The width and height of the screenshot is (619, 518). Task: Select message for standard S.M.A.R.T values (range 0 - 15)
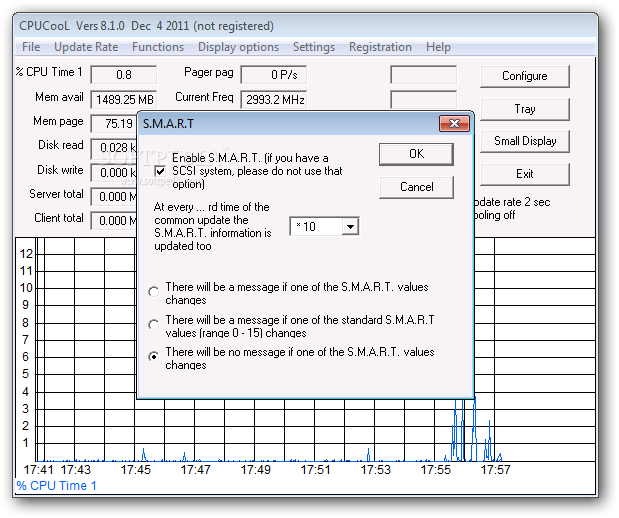click(154, 325)
